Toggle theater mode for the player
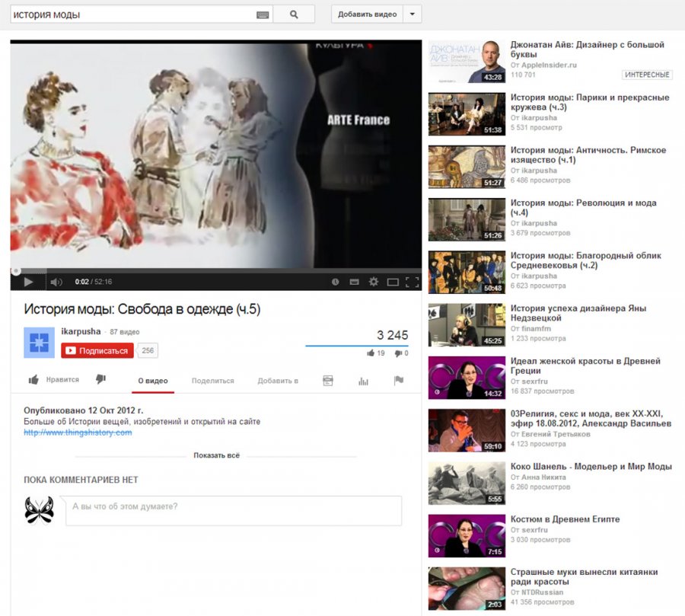The width and height of the screenshot is (685, 616). (393, 281)
